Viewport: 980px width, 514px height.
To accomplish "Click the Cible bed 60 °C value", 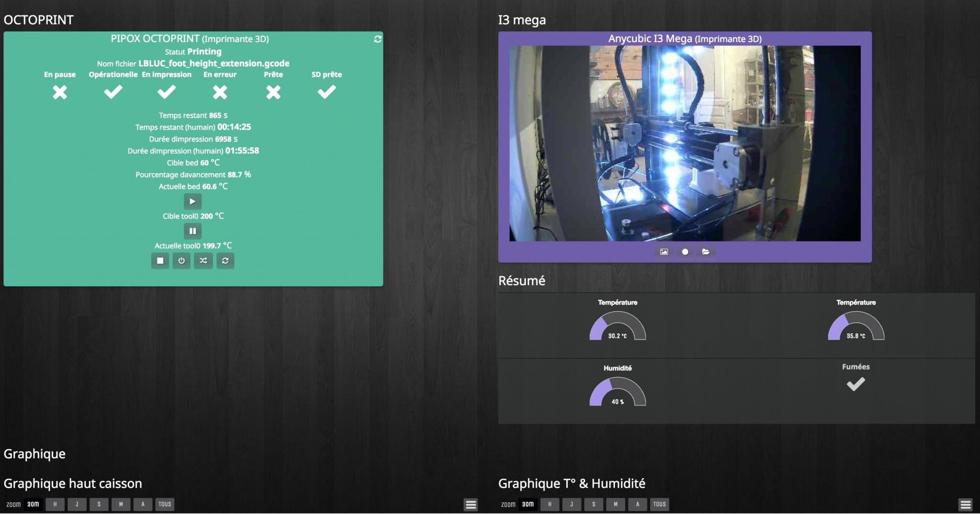I will (x=210, y=163).
